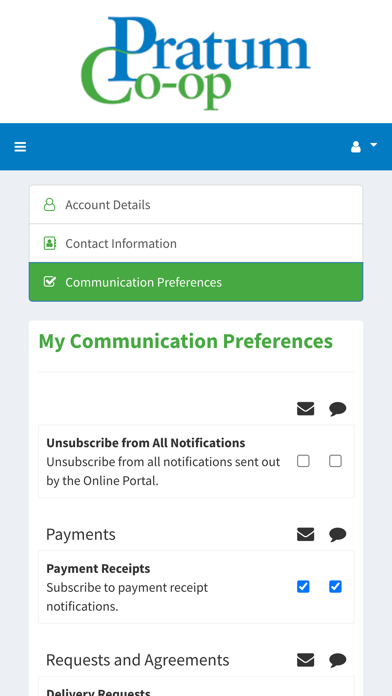Open the hamburger navigation menu
This screenshot has height=696, width=392.
pyautogui.click(x=20, y=147)
